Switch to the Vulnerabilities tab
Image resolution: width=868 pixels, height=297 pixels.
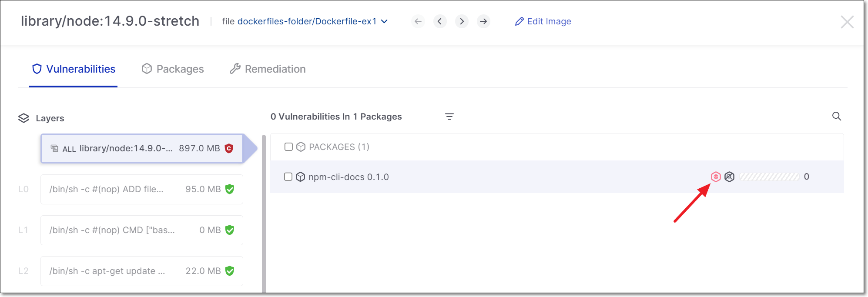pos(74,69)
